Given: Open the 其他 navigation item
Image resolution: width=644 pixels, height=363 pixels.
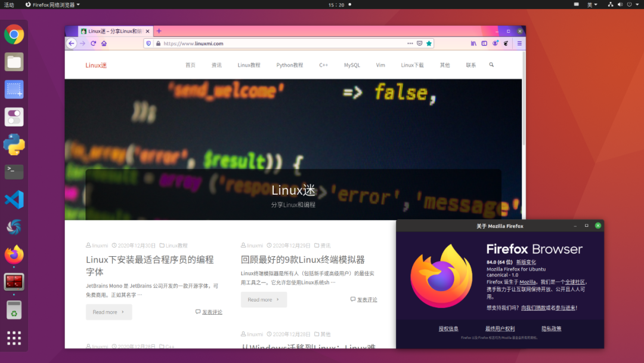Looking at the screenshot, I should click(x=445, y=65).
